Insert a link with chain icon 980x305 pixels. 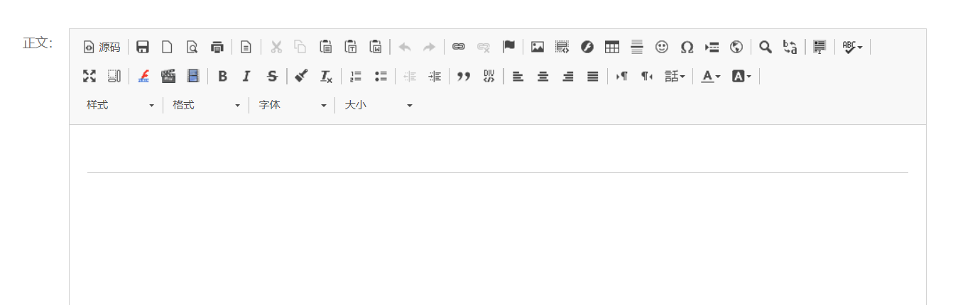pyautogui.click(x=459, y=48)
